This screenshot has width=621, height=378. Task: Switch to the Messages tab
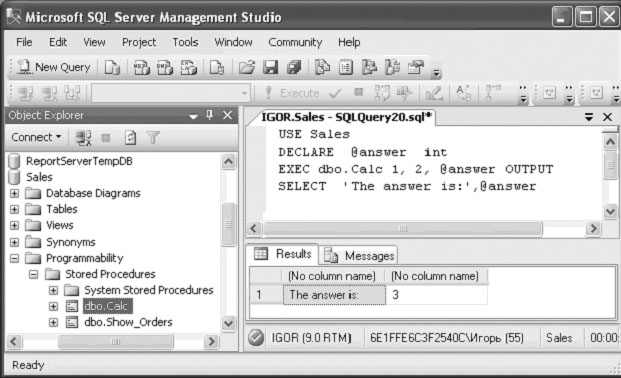(x=359, y=256)
